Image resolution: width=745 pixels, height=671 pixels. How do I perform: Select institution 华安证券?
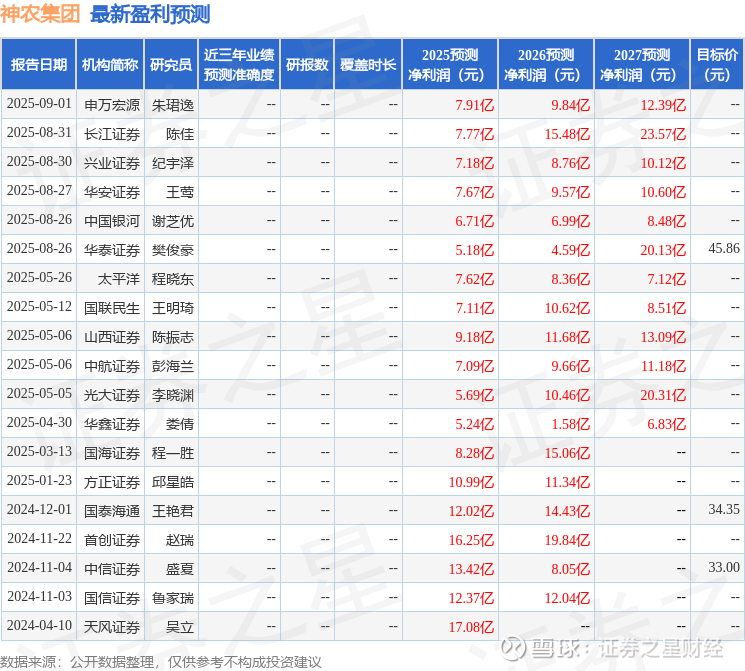click(112, 192)
